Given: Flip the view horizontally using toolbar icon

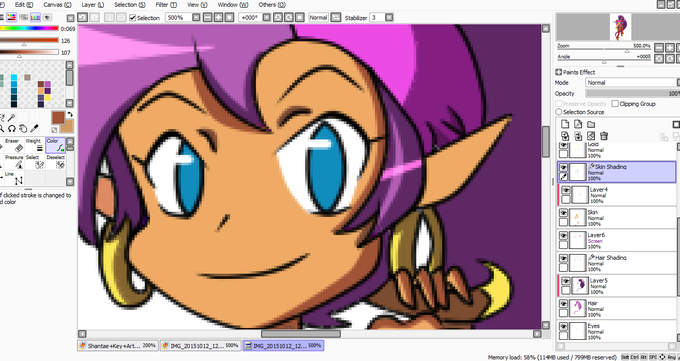Looking at the screenshot, I should click(336, 17).
